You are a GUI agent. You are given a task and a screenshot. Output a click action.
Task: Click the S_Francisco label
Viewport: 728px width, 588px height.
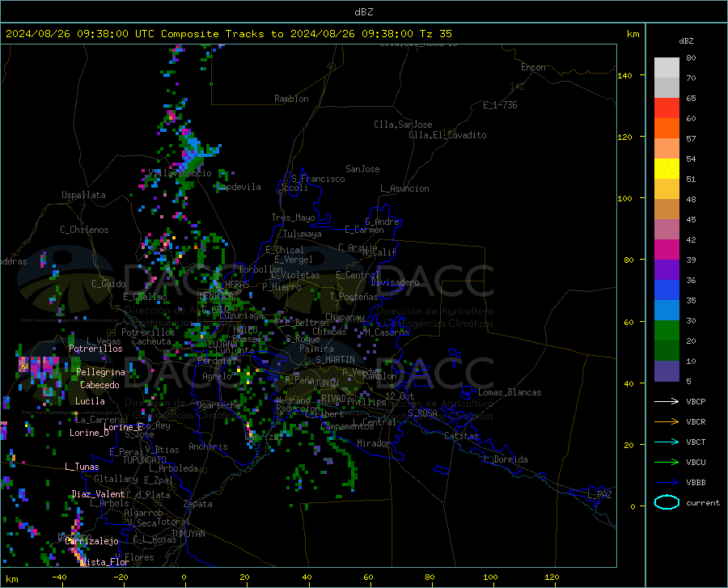[318, 179]
